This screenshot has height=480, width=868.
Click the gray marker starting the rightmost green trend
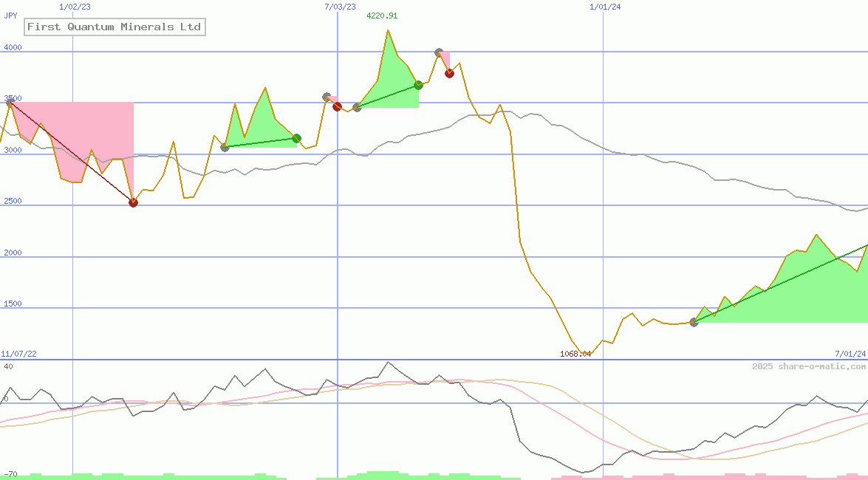click(x=694, y=322)
